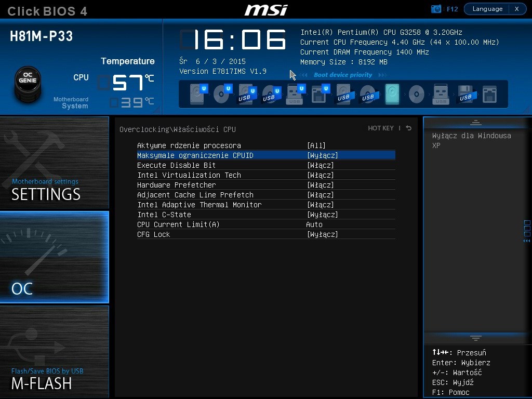Click the Memory Size : 8192 MB line
The image size is (532, 399).
click(344, 62)
